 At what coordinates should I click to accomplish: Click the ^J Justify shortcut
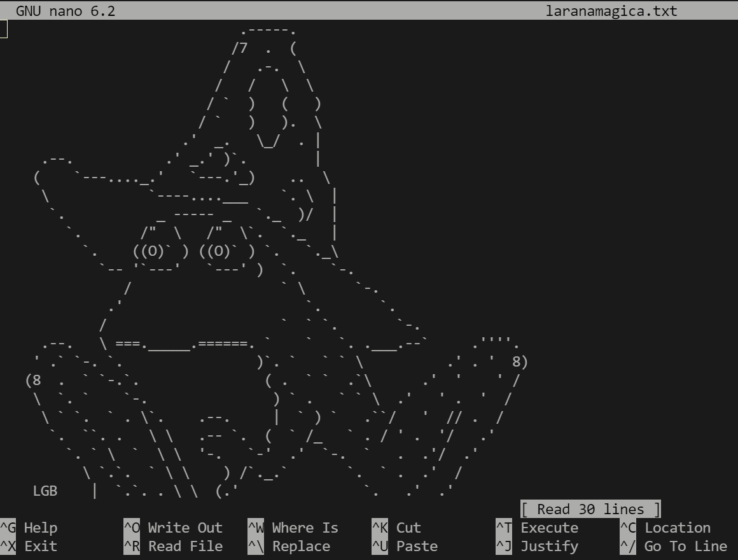[x=538, y=546]
